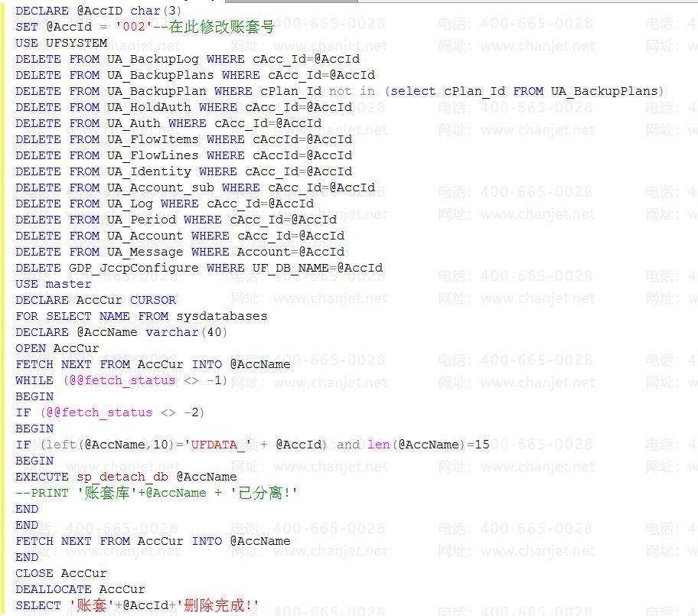Screen dimensions: 698x616
Task: Click the 'len(@AccName)=15' condition
Action: click(429, 444)
